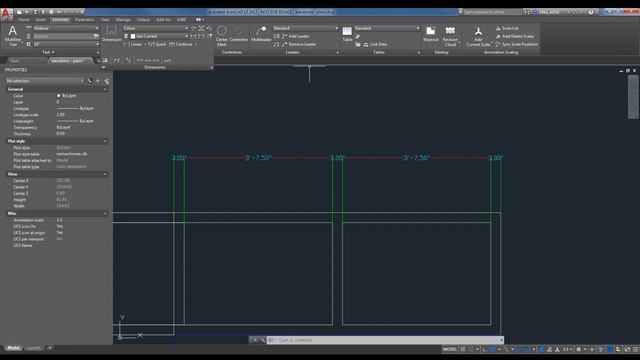Open the Parametric ribbon tab
The width and height of the screenshot is (640, 360).
click(84, 20)
